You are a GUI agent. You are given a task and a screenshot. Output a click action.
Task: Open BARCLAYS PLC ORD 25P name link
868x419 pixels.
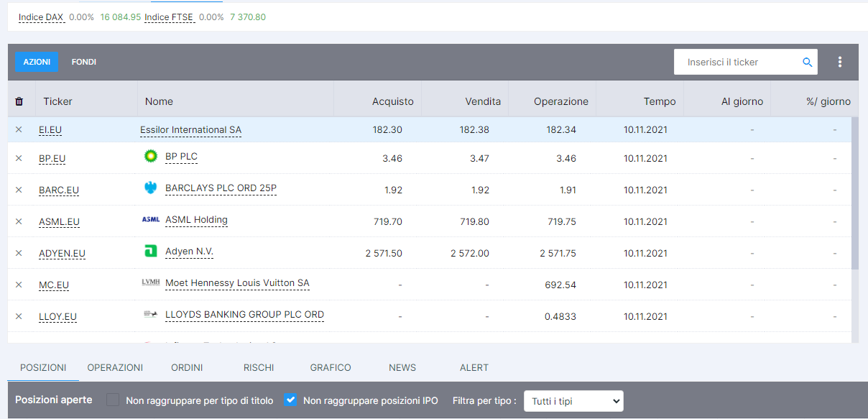pos(221,188)
